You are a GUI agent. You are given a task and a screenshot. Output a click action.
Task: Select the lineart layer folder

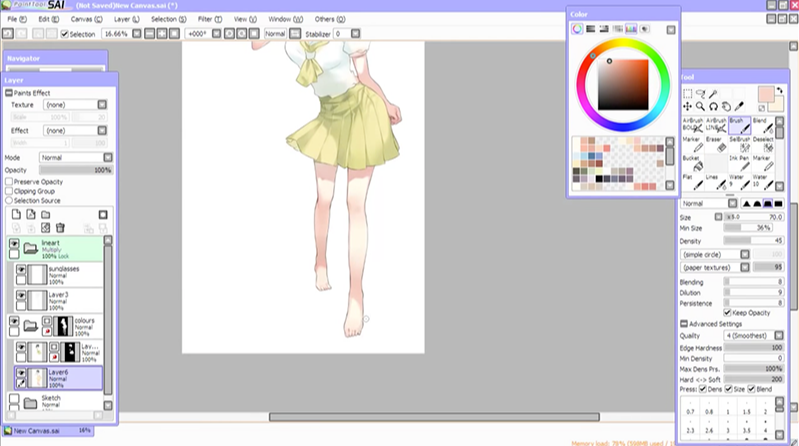pos(60,248)
